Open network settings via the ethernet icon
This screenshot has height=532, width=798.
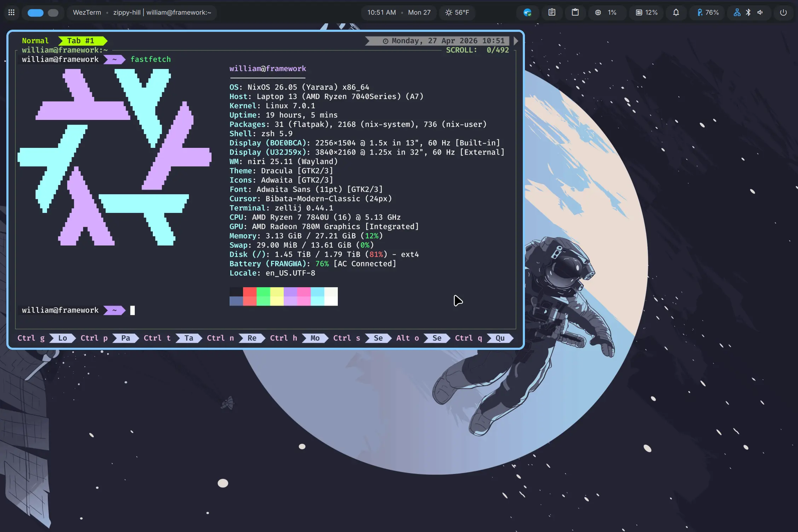pyautogui.click(x=736, y=12)
